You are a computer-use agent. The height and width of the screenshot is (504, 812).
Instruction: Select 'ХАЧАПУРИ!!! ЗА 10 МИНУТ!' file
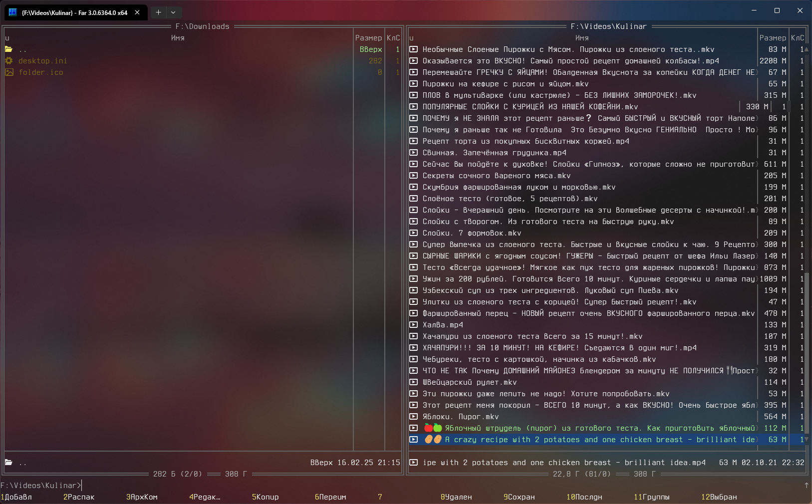(x=559, y=348)
